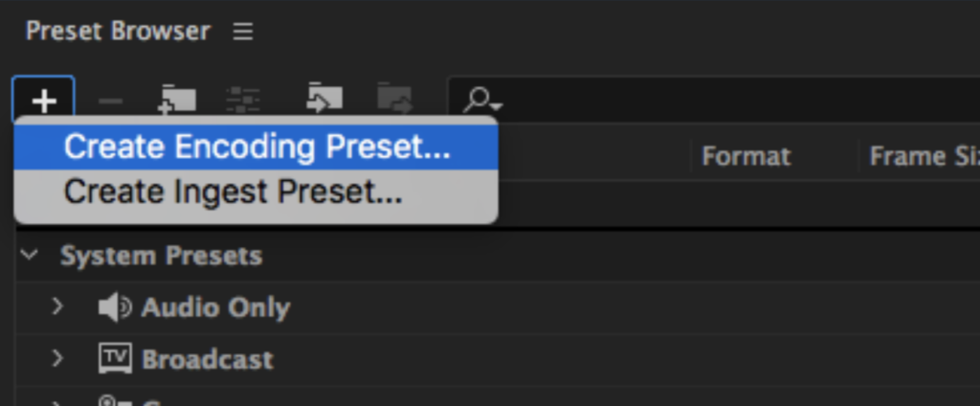Click the Audio Only speaker icon

click(115, 307)
